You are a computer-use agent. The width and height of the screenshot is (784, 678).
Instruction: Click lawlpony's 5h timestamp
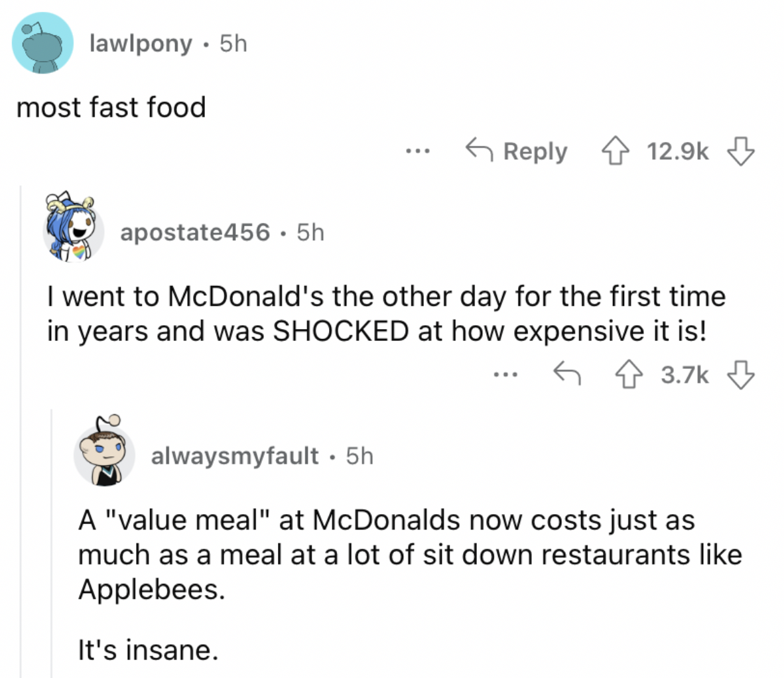233,44
